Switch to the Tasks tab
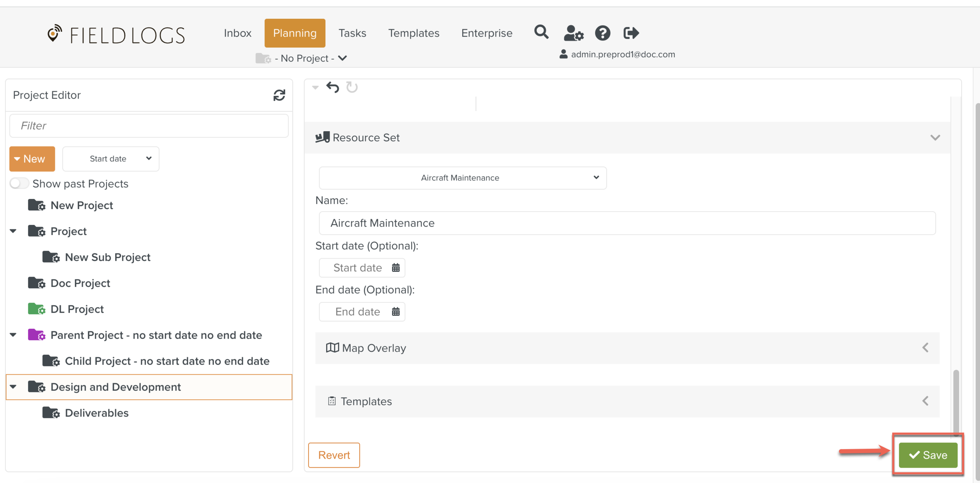This screenshot has width=980, height=483. [x=352, y=33]
